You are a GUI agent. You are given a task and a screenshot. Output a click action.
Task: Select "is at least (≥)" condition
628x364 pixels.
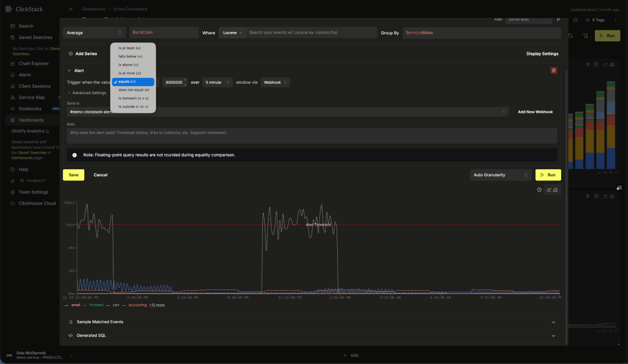point(133,48)
